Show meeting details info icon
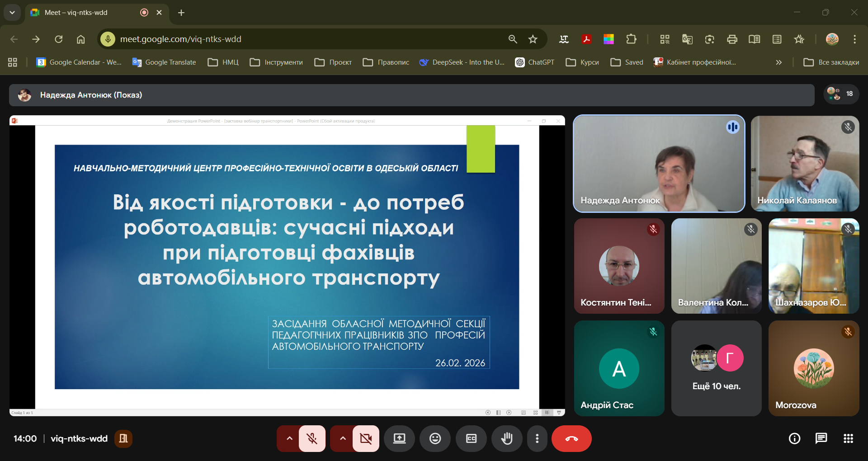 794,438
